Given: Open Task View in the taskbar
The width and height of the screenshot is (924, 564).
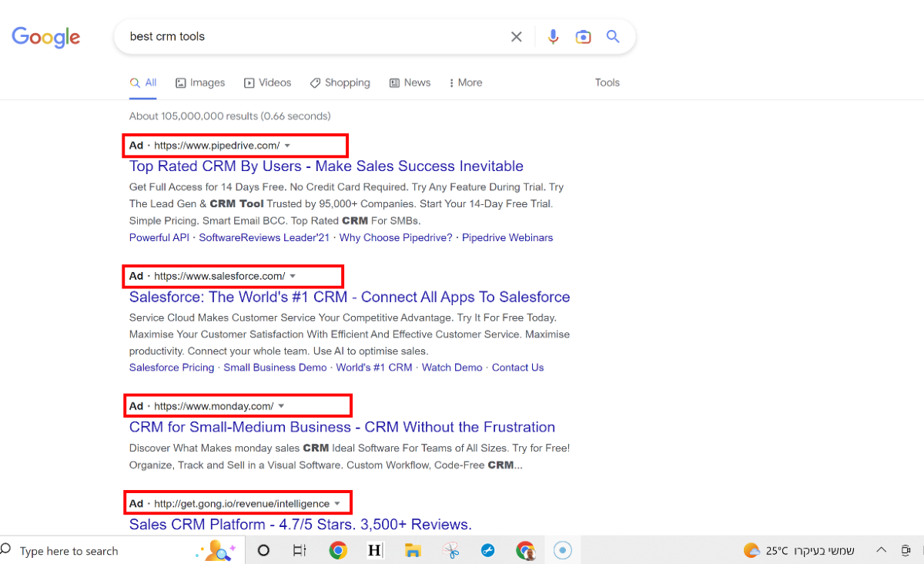Looking at the screenshot, I should 300,550.
